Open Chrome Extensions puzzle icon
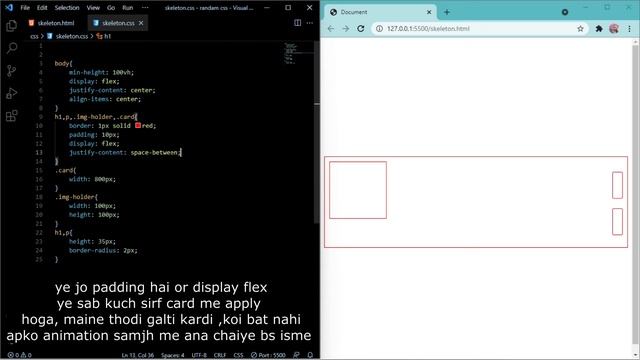 point(599,29)
